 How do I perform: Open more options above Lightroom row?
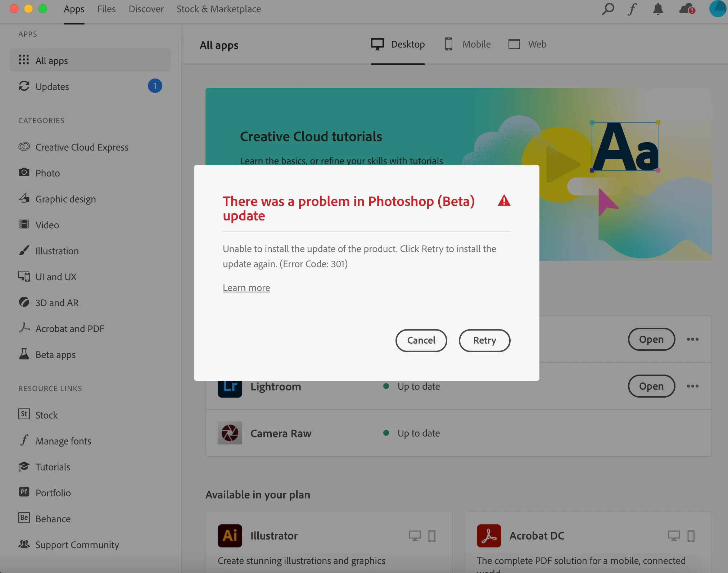[x=692, y=339]
